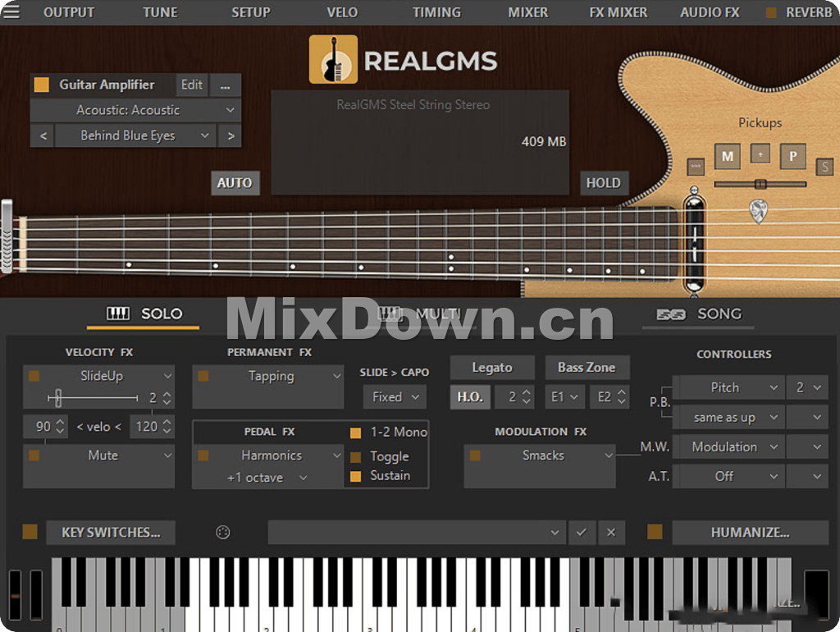This screenshot has width=840, height=632.
Task: Open the TIMING menu
Action: click(436, 12)
